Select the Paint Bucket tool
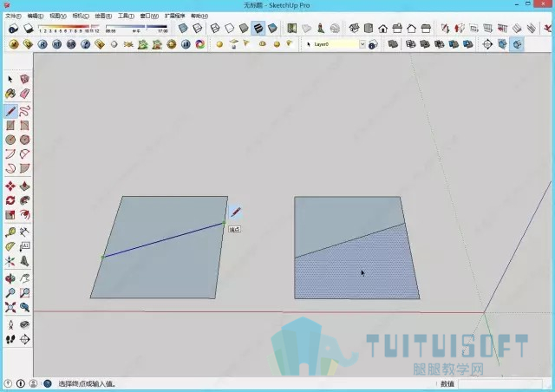 pyautogui.click(x=10, y=94)
